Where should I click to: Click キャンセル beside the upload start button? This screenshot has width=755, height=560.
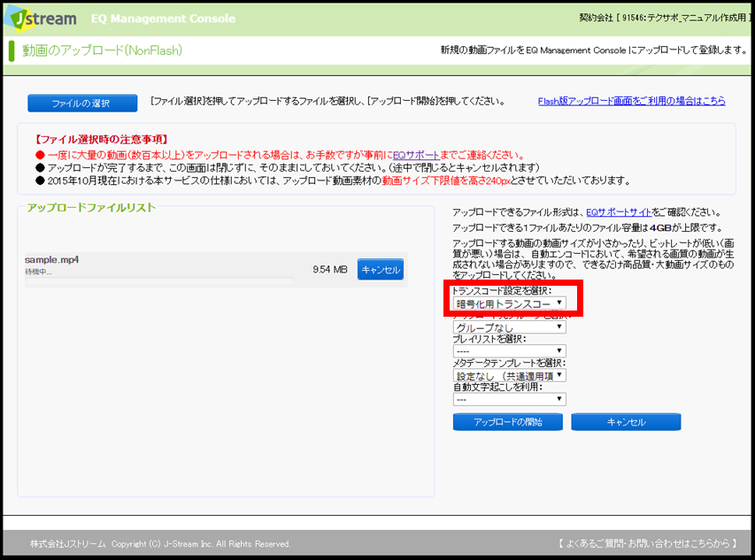click(x=626, y=422)
